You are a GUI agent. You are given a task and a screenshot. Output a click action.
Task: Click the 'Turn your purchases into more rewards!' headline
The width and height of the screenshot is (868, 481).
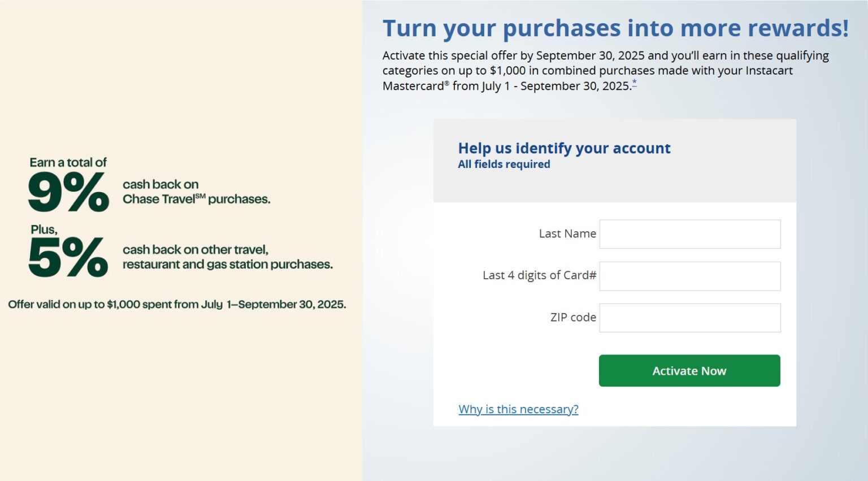tap(615, 27)
